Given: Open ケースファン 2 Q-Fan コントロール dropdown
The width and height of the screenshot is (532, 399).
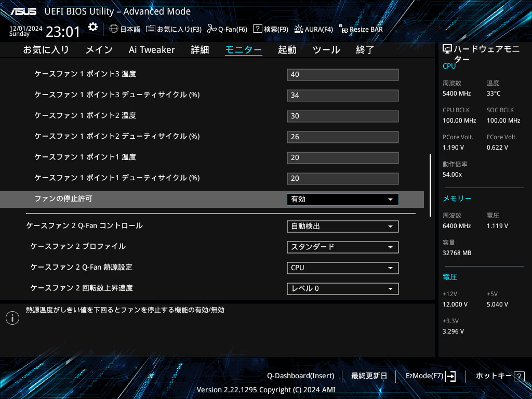Looking at the screenshot, I should tap(343, 227).
